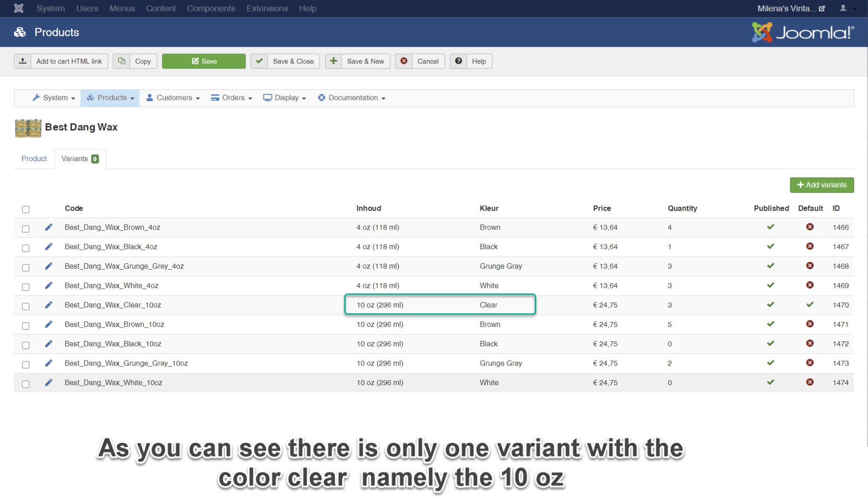Check the Best_Dang_Wax_Brown_10oz row checkbox
Image resolution: width=868 pixels, height=503 pixels.
pos(26,326)
